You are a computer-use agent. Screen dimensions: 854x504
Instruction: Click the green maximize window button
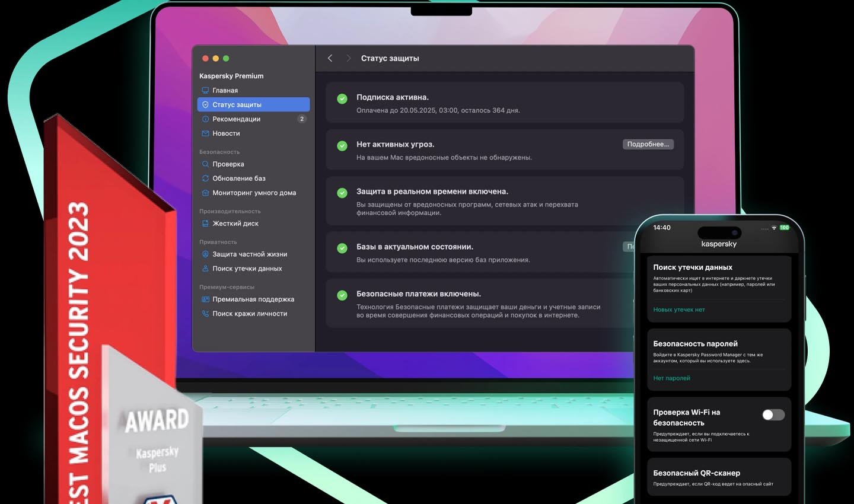point(226,58)
